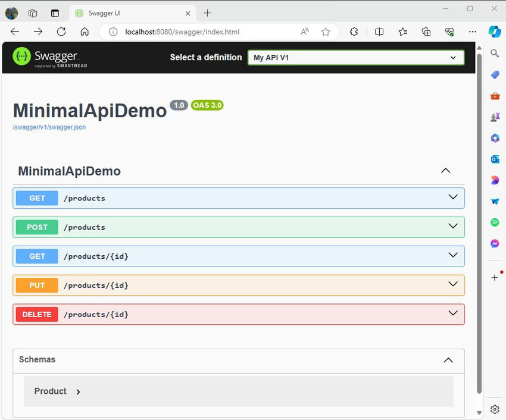Viewport: 506px width, 420px height.
Task: Open Browser essentials icon
Action: pyautogui.click(x=449, y=32)
